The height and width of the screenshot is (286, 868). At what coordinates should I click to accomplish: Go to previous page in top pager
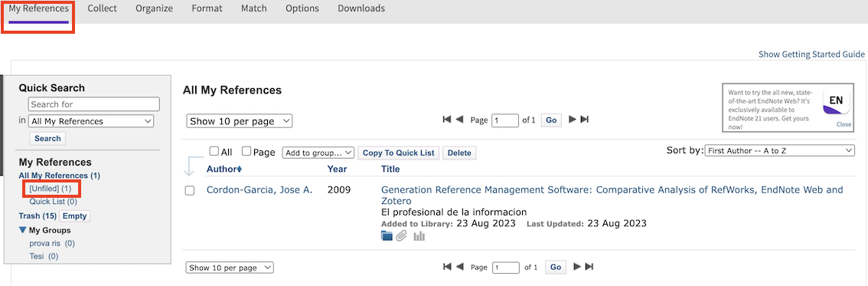point(459,119)
